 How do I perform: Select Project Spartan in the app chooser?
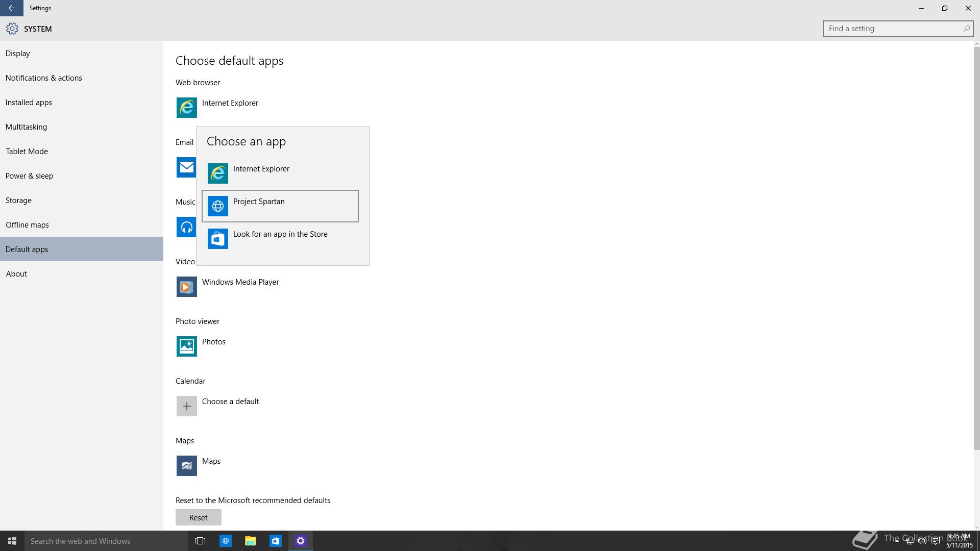(280, 206)
